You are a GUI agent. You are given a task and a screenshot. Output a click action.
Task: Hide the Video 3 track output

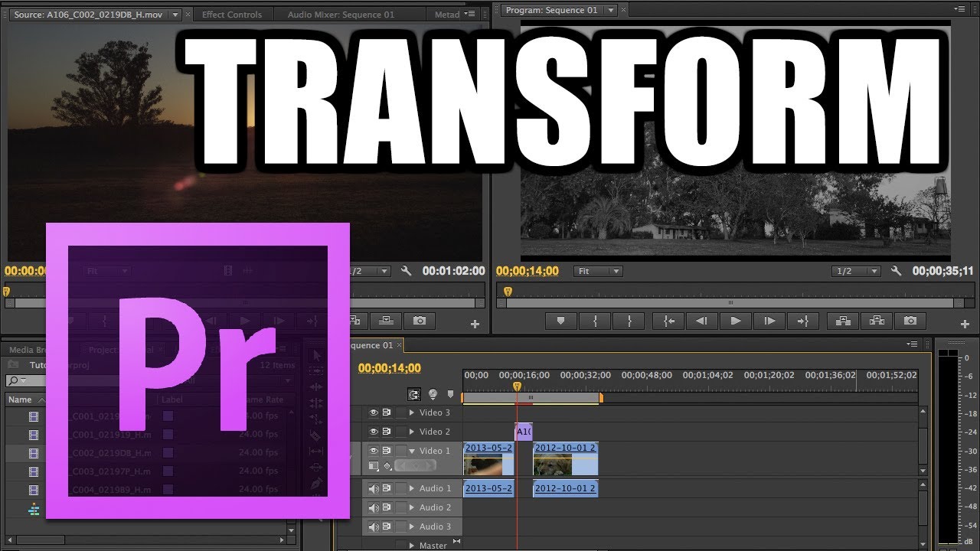374,412
